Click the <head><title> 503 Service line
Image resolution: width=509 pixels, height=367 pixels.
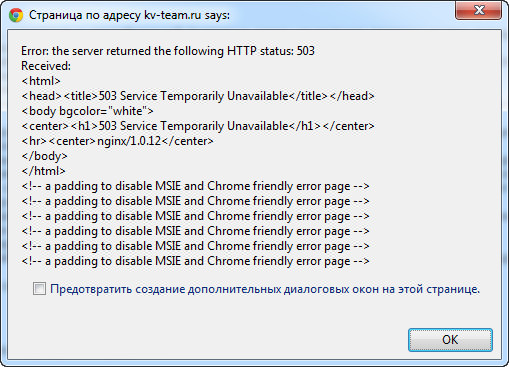click(x=198, y=96)
